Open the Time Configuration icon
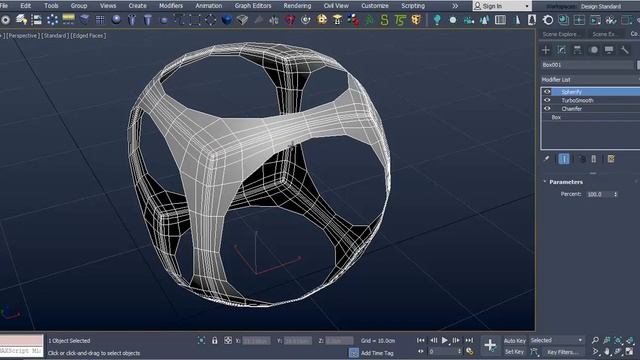 coord(470,351)
